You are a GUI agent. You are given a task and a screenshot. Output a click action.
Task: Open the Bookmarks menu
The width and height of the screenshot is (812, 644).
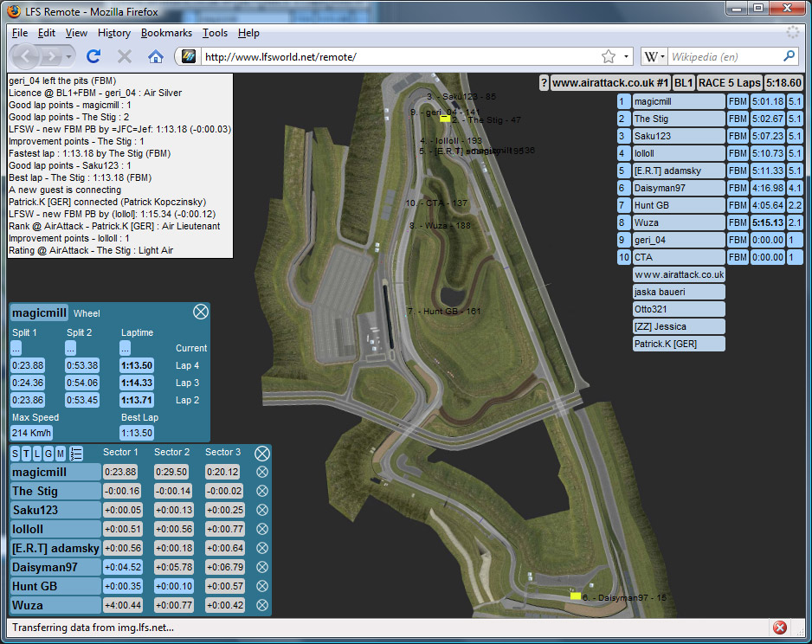tap(166, 33)
